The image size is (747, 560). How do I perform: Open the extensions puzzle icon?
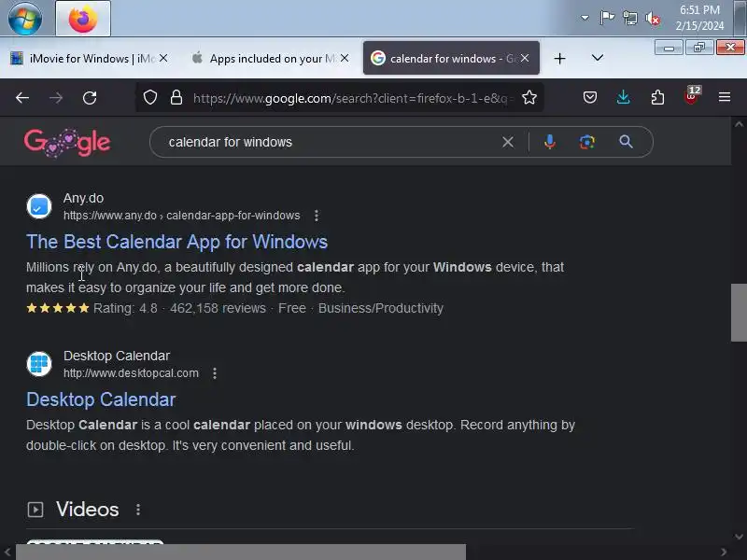coord(657,98)
